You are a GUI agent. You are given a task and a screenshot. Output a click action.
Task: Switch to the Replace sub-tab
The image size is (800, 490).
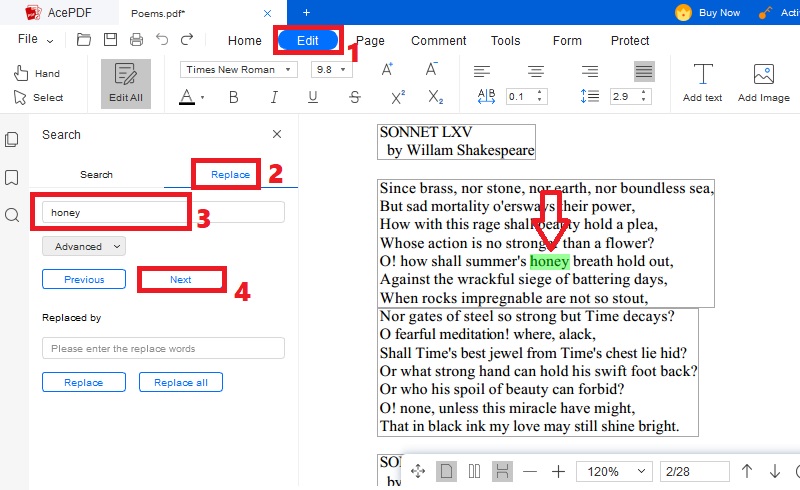(x=230, y=175)
